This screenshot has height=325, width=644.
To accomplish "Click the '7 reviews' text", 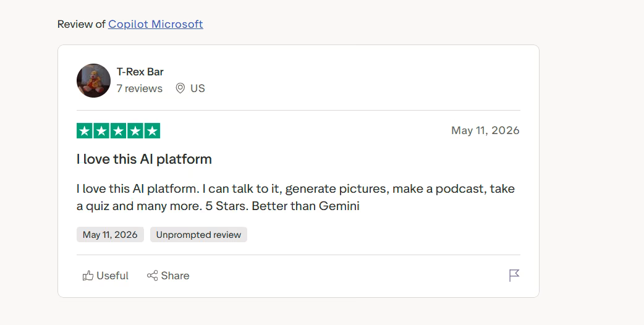I will click(x=140, y=88).
